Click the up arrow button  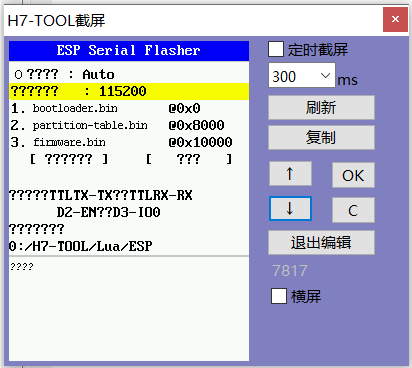click(290, 174)
